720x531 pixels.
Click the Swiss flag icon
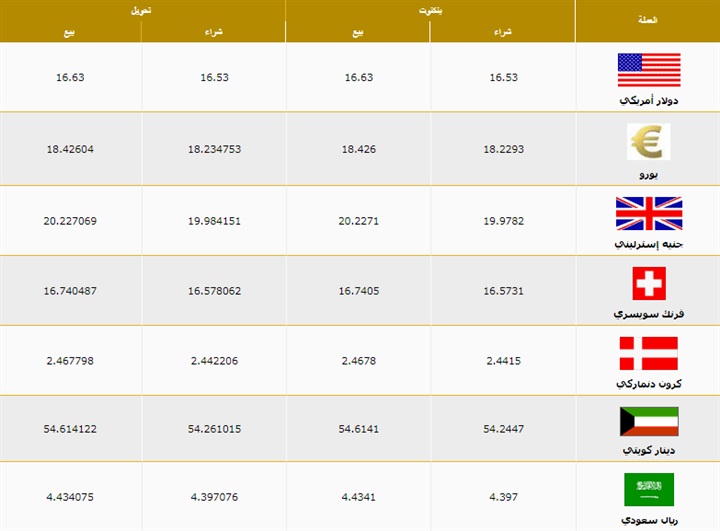(x=648, y=284)
